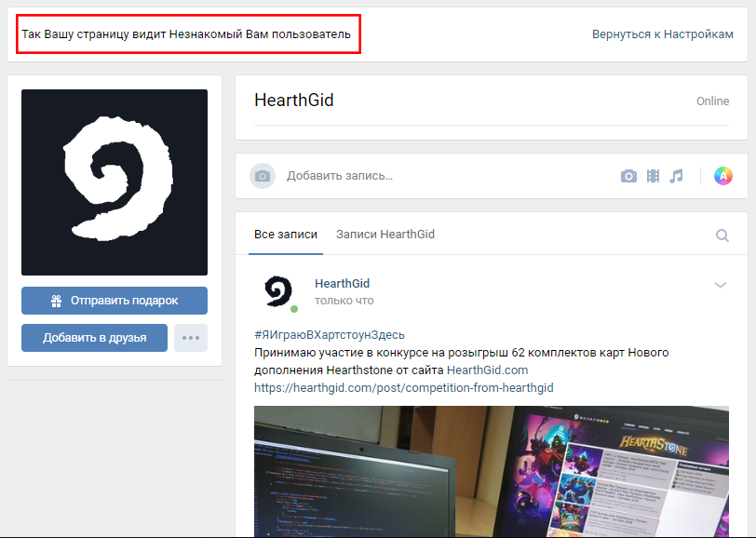The width and height of the screenshot is (756, 538).
Task: Open the HearthGid post author avatar
Action: coord(279,291)
